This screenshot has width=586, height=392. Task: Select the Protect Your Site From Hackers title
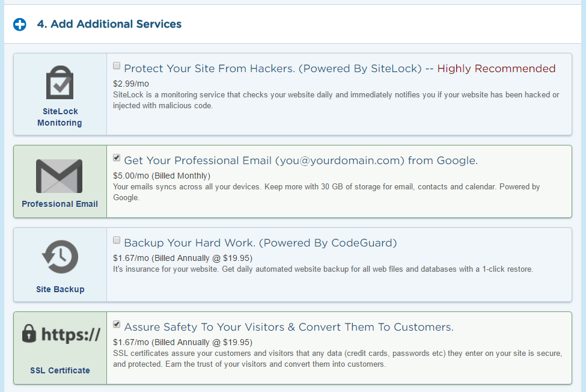[x=273, y=69]
